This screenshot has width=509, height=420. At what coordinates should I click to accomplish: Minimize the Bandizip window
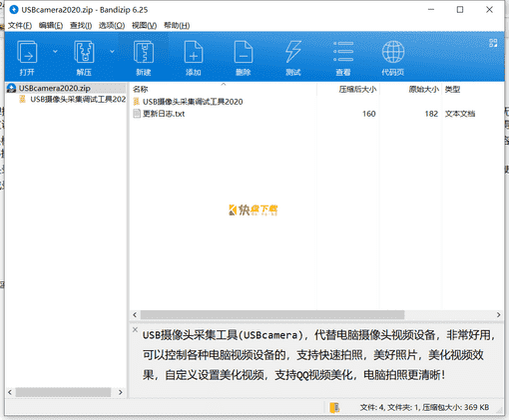click(x=431, y=10)
